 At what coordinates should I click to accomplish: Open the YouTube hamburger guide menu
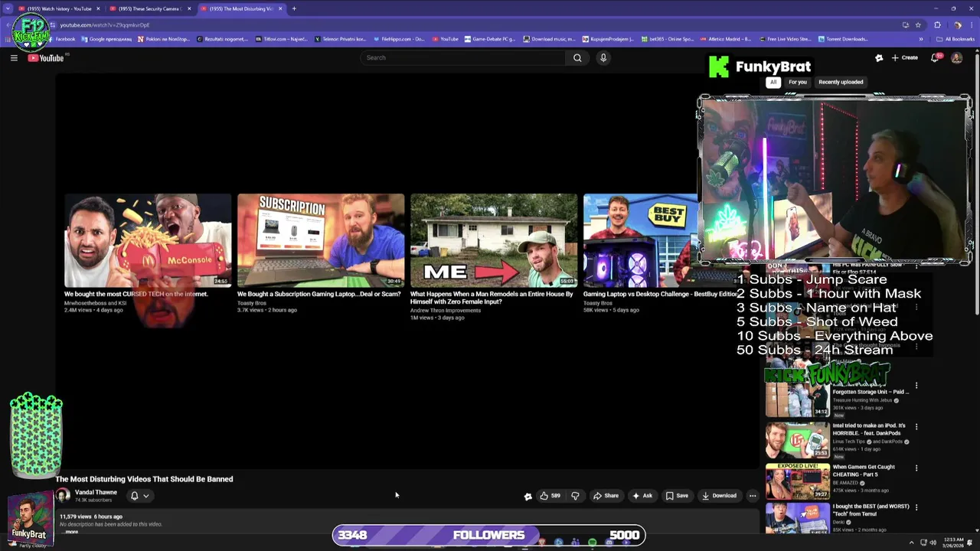[x=14, y=57]
